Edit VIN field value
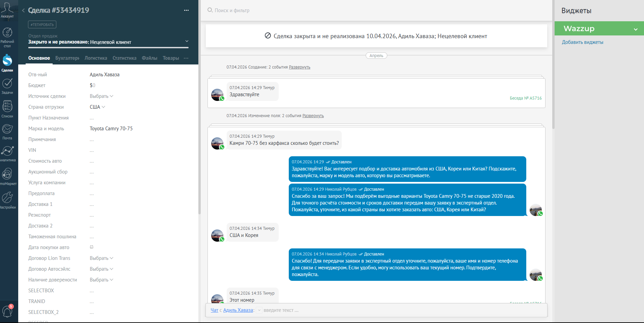 (x=92, y=151)
